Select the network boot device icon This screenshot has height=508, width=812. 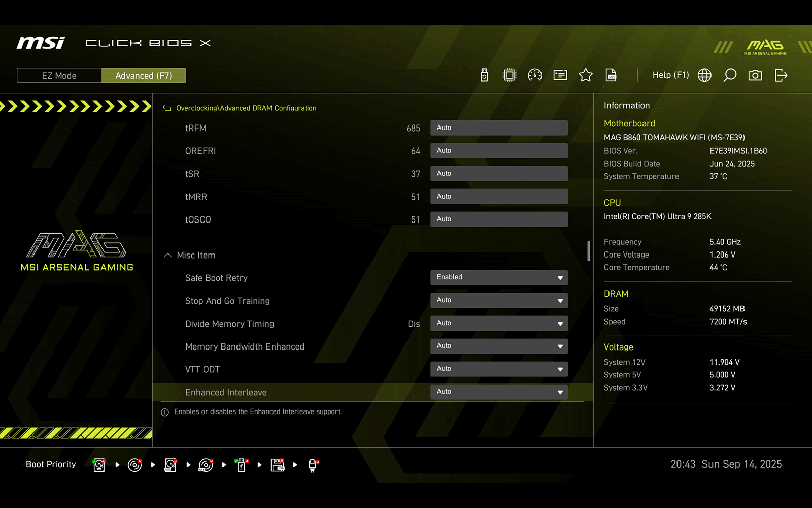(313, 465)
